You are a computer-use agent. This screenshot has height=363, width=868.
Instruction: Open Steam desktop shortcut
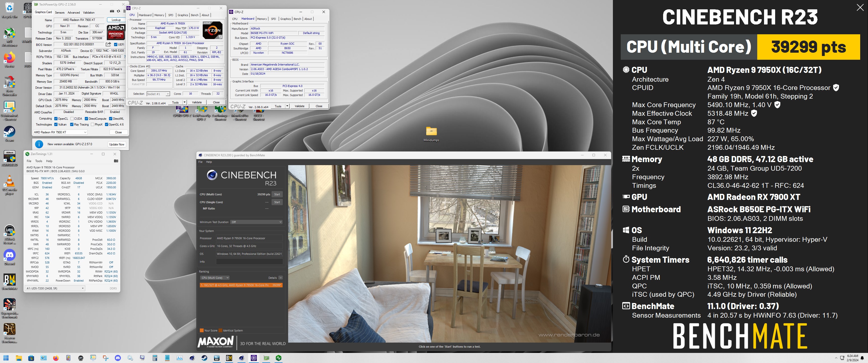click(9, 134)
